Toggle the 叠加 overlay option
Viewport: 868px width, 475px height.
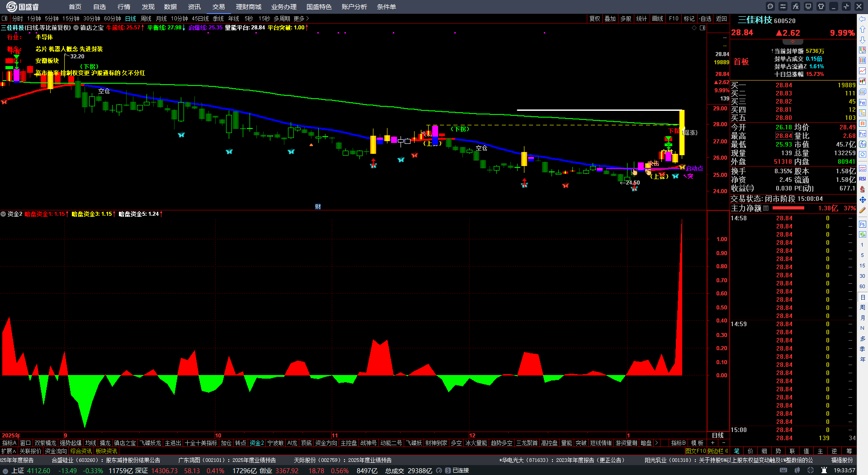click(610, 19)
